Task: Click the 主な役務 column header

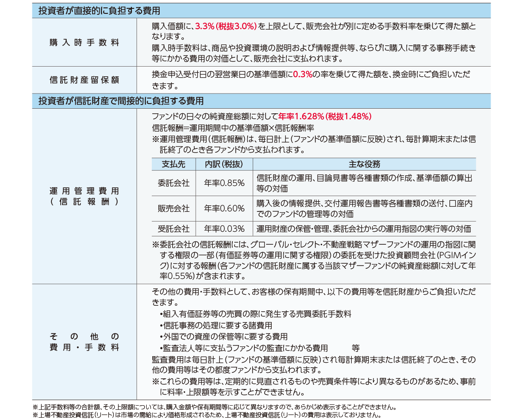Action: pyautogui.click(x=364, y=164)
